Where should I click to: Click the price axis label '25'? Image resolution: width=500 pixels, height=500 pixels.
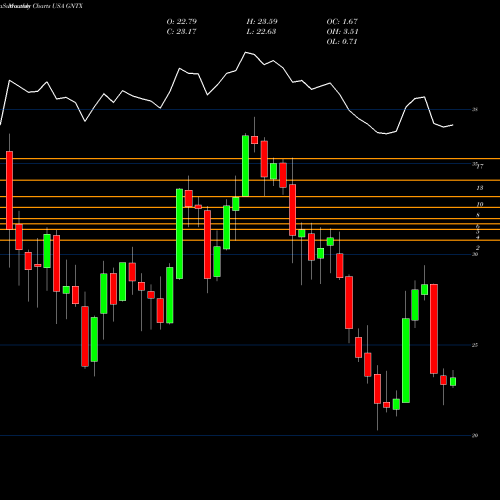point(475,345)
